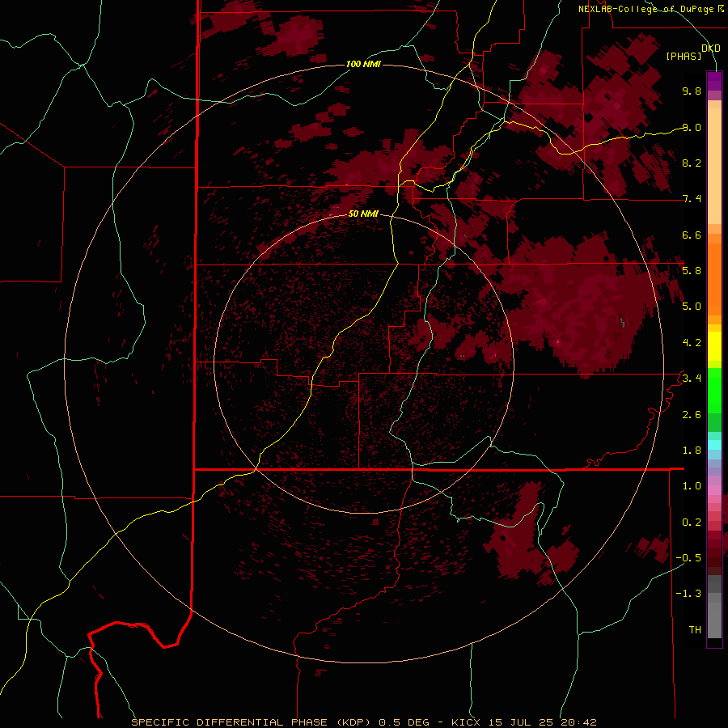Click the purple top segment of the color bar
This screenshot has height=728, width=728.
714,81
